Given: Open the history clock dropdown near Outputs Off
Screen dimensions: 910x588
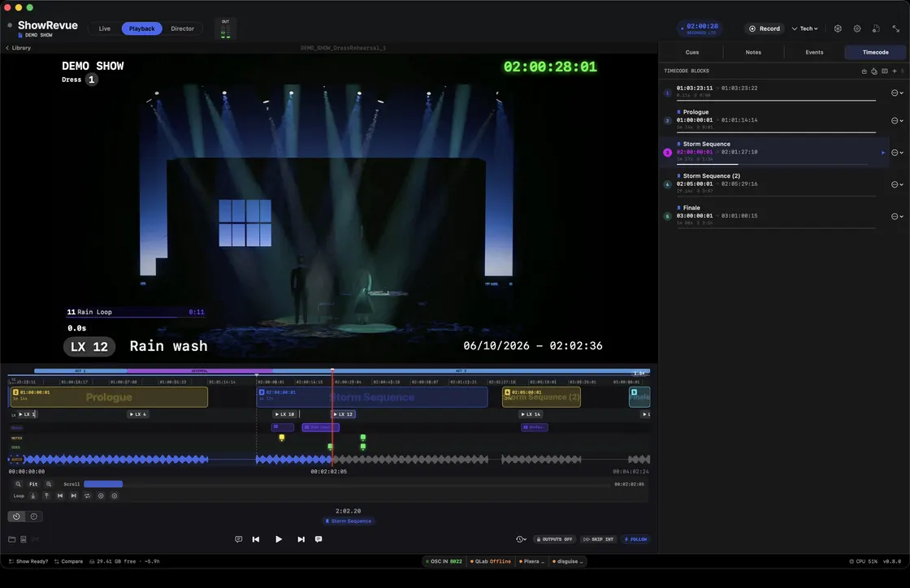Looking at the screenshot, I should point(521,539).
